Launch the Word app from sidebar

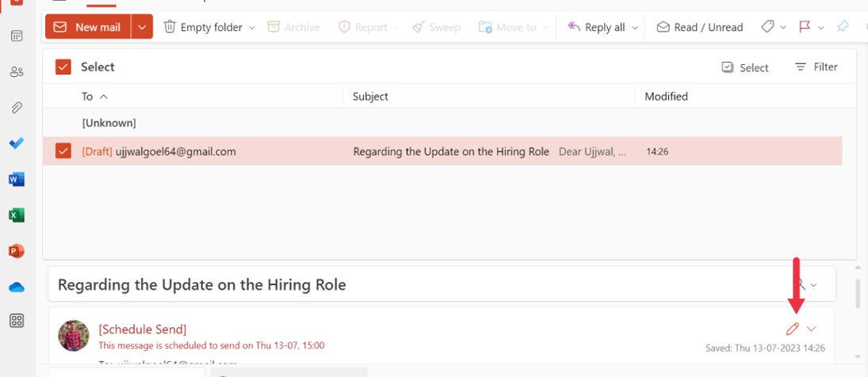(x=17, y=180)
